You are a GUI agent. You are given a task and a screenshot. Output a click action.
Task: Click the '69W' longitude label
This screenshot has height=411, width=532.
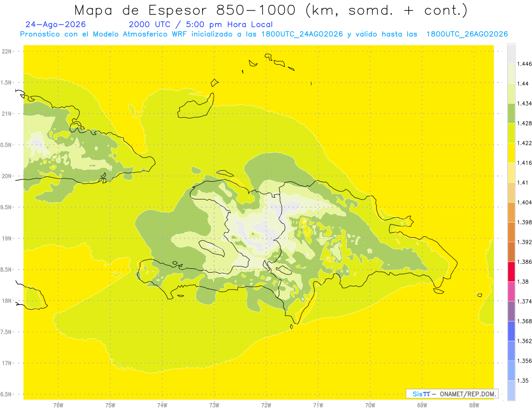(x=422, y=405)
